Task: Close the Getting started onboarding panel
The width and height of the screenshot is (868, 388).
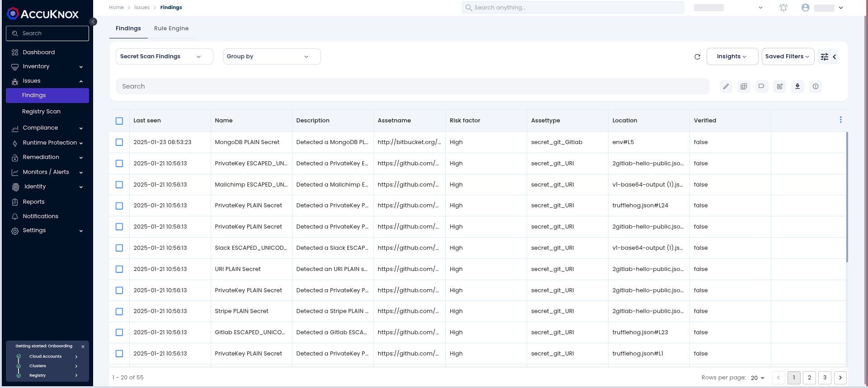Action: pyautogui.click(x=83, y=346)
